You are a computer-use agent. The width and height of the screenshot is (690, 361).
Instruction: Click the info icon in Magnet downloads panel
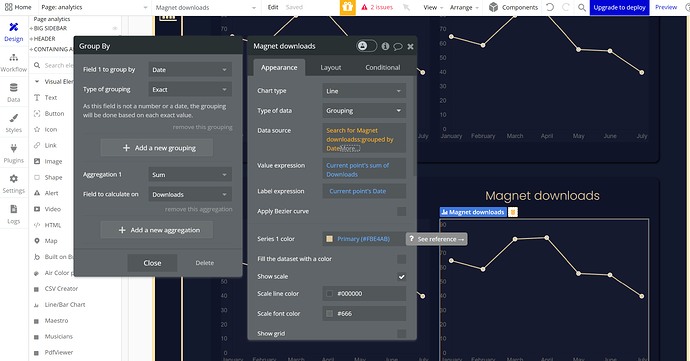(x=385, y=46)
